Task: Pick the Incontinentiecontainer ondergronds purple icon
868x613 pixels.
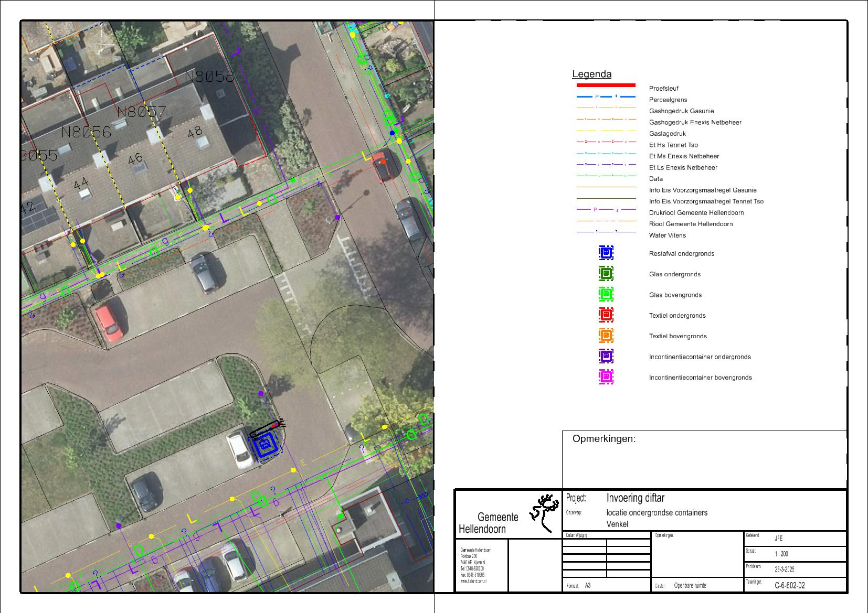Action: pos(606,357)
